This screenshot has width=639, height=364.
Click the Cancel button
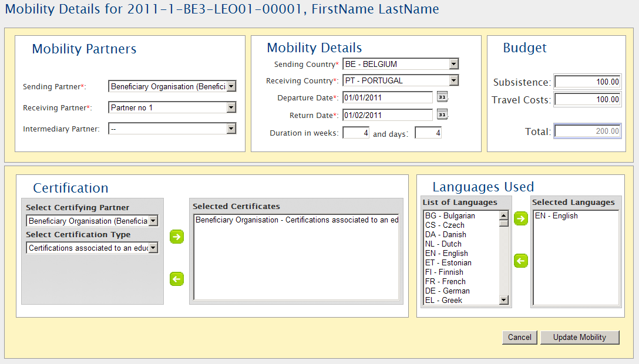coord(520,337)
